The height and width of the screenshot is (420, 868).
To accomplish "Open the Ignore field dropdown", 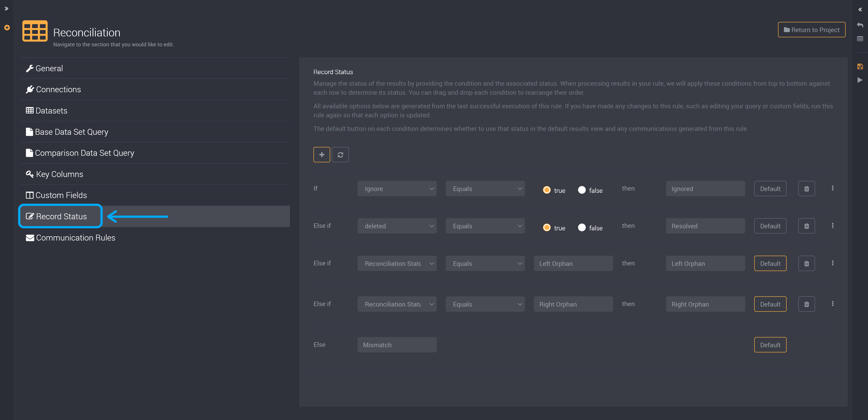I will pyautogui.click(x=397, y=189).
